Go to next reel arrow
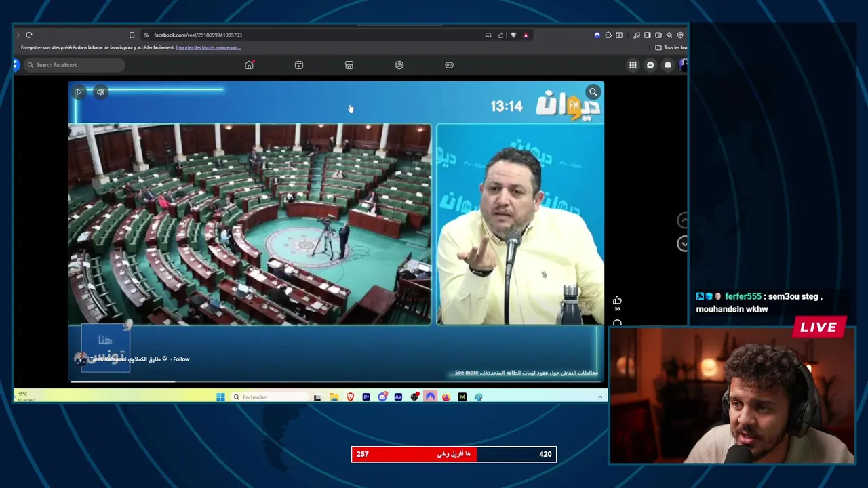The width and height of the screenshot is (868, 488). 683,243
